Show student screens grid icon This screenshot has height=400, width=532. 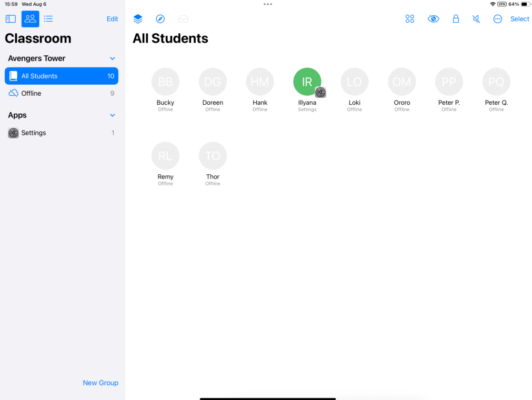(410, 18)
